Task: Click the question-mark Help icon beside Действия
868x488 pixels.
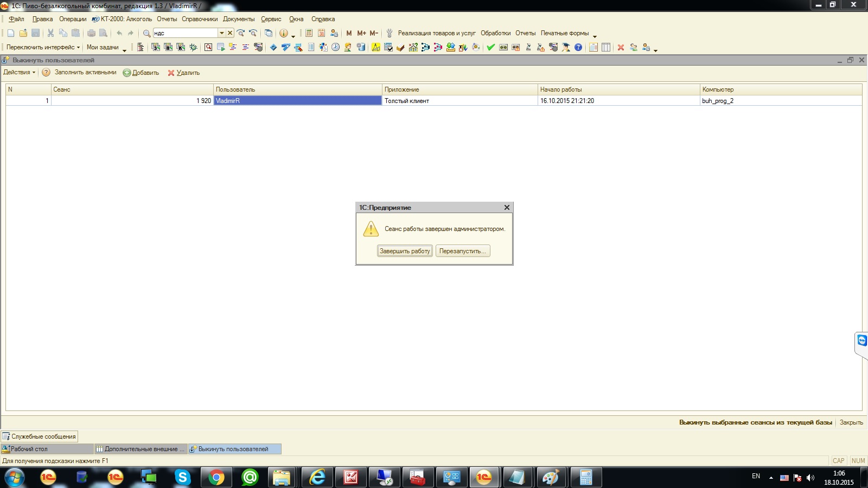Action: (46, 73)
